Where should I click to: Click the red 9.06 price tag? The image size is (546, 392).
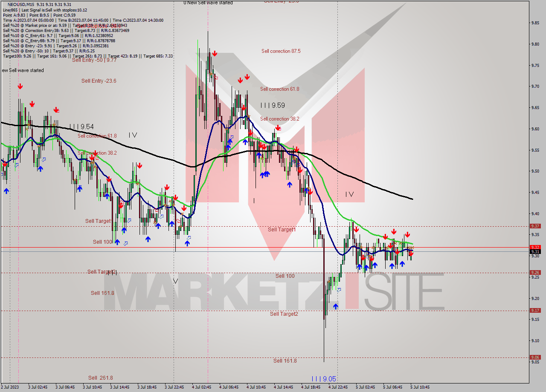[x=535, y=357]
